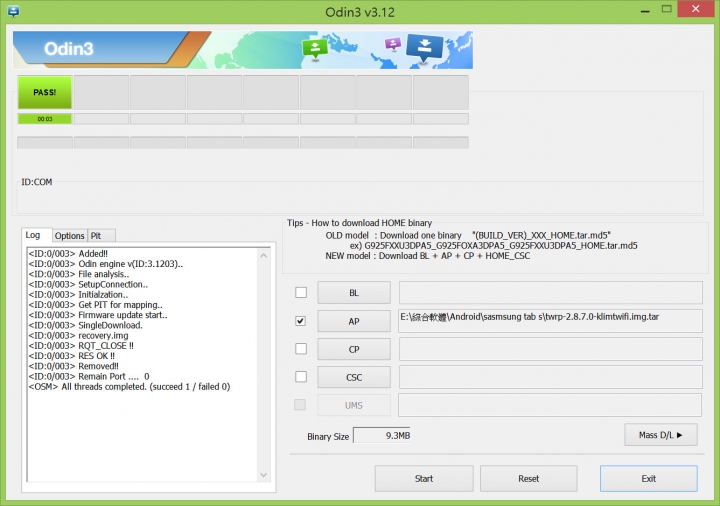Image resolution: width=720 pixels, height=506 pixels.
Task: Enable the CP checkbox
Action: point(301,349)
